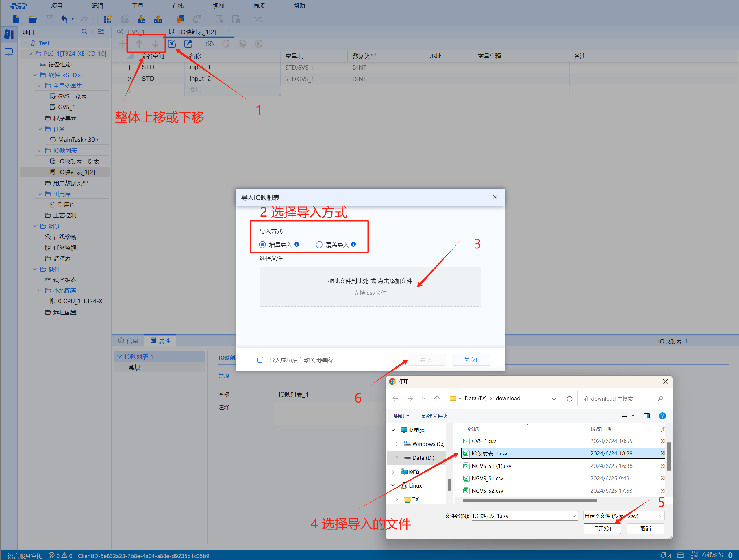Select the 覆盖导入 radio option
The width and height of the screenshot is (739, 560).
319,245
